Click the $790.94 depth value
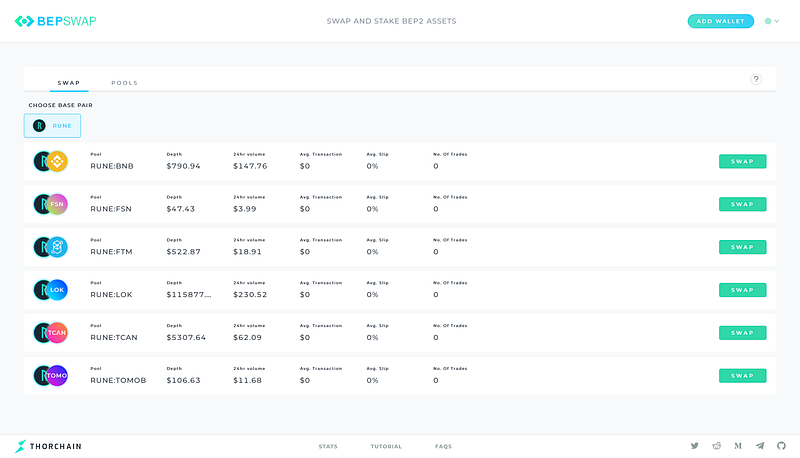 pos(183,166)
